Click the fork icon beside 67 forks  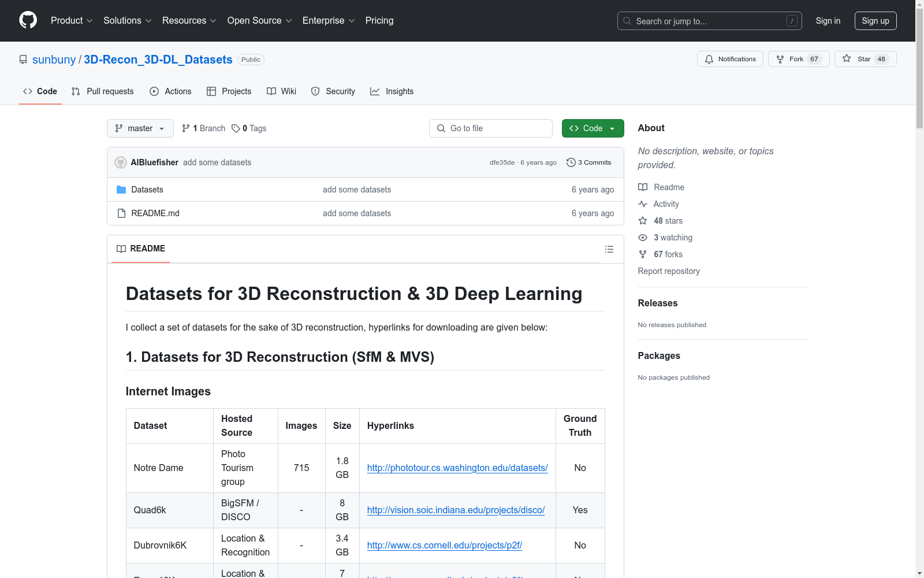643,254
